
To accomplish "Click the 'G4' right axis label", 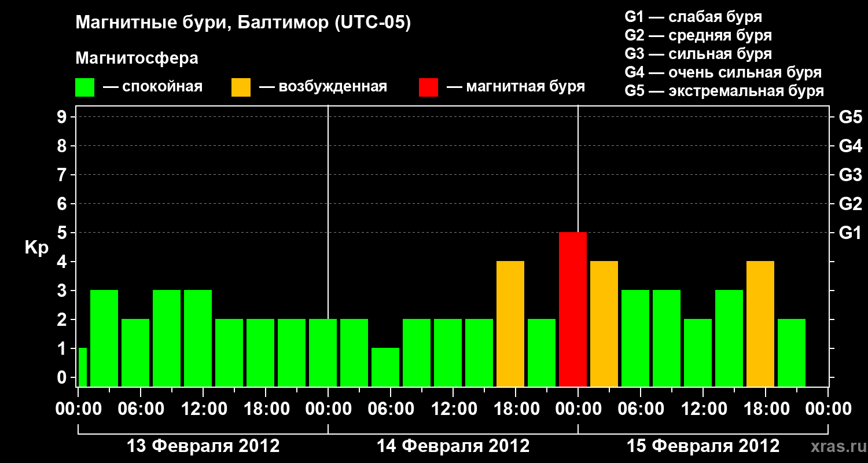I will pos(850,146).
